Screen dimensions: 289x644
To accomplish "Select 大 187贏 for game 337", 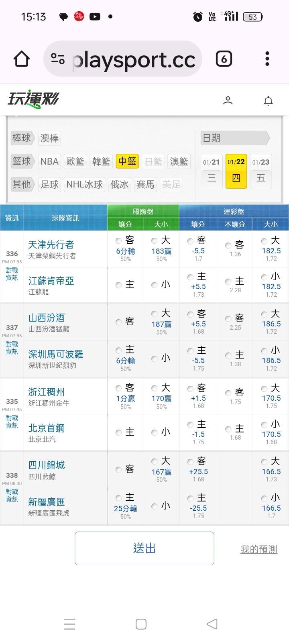I will (x=155, y=314).
